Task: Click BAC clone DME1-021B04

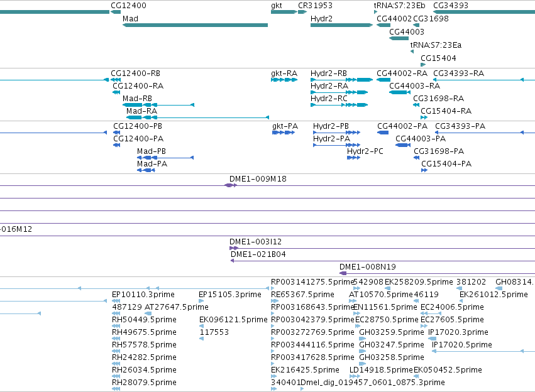Action: pos(383,261)
